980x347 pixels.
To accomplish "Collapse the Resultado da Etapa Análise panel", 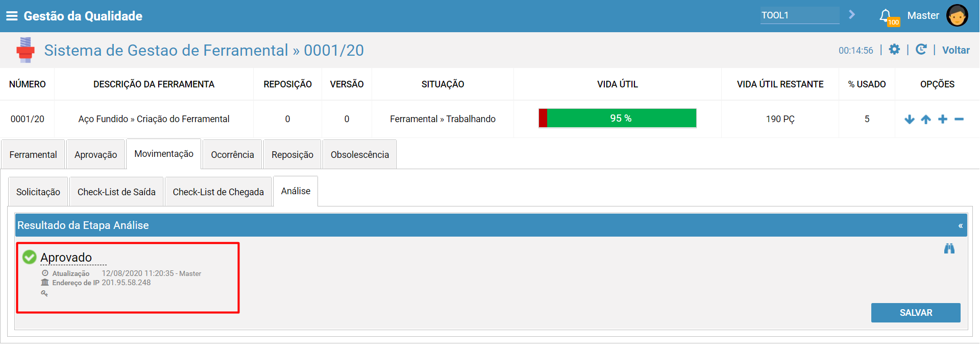I will [x=961, y=225].
